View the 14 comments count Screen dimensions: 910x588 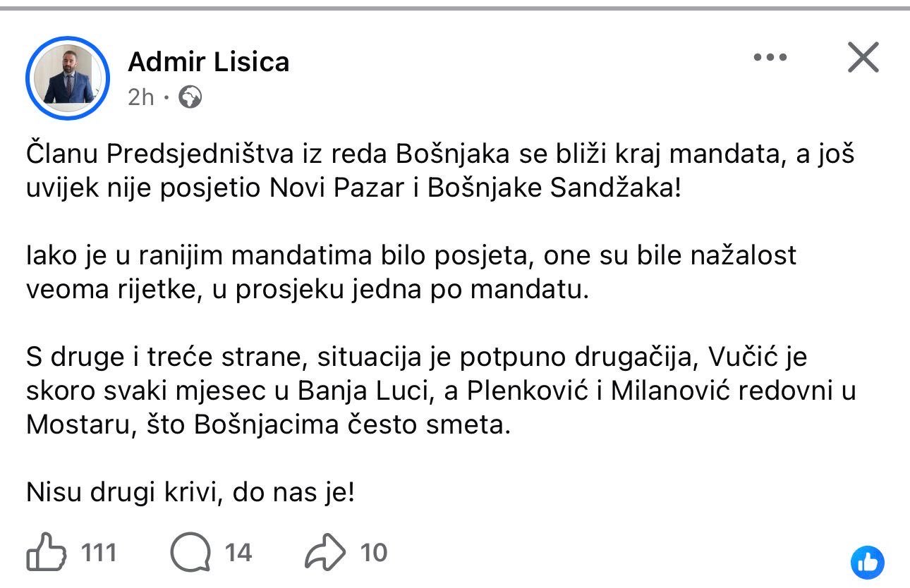(x=238, y=552)
